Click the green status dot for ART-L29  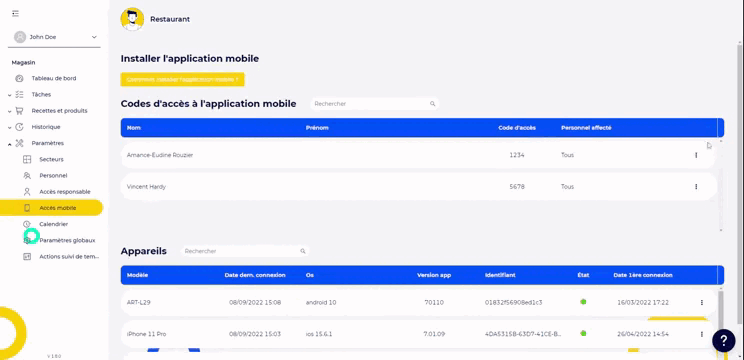tap(583, 302)
